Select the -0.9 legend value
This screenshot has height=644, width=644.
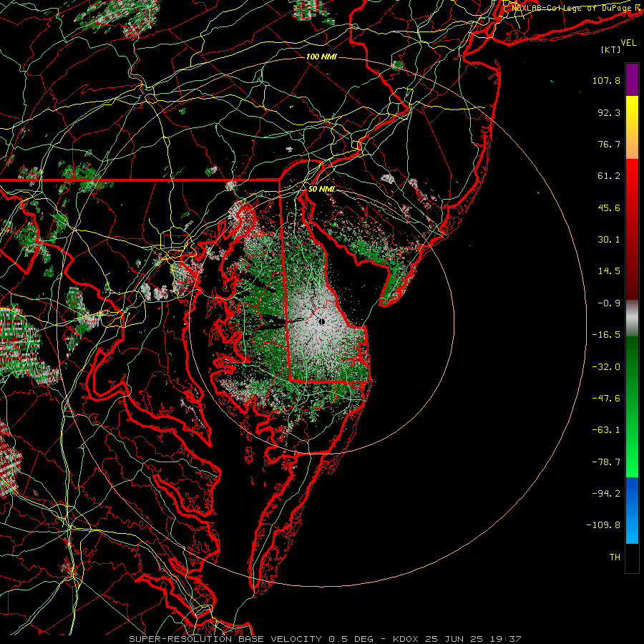click(609, 303)
